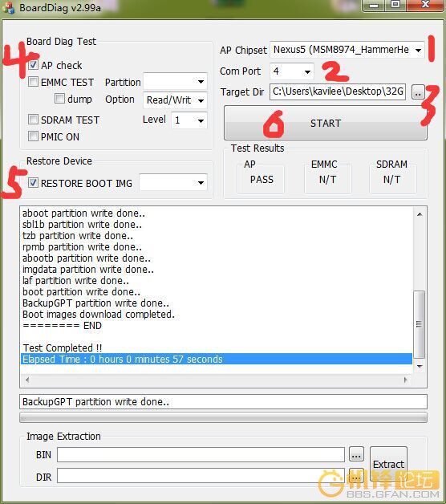Screen dimensions: 446x504
Task: Enable the SDRAM TEST checkbox
Action: tap(33, 120)
